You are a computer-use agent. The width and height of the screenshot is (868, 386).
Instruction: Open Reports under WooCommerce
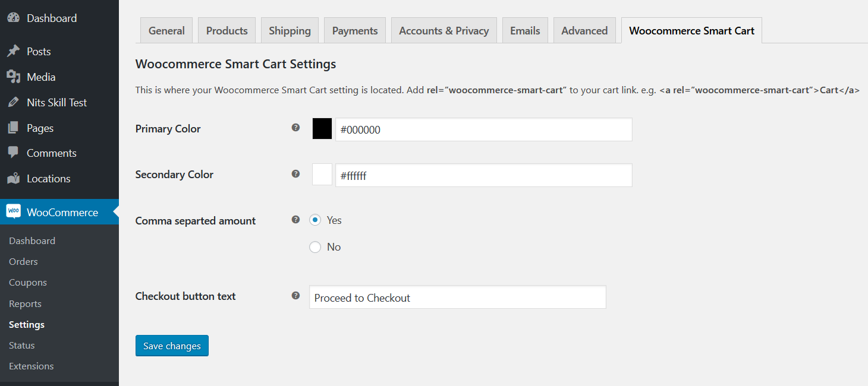(25, 303)
